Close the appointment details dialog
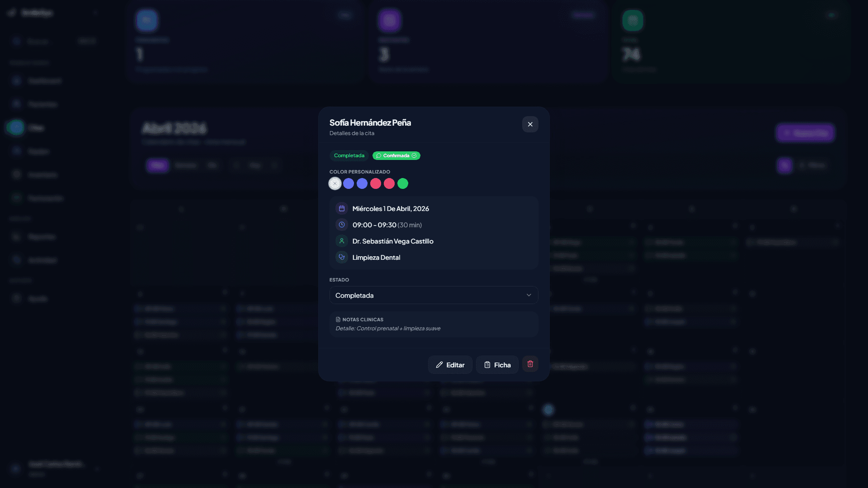 coord(530,124)
